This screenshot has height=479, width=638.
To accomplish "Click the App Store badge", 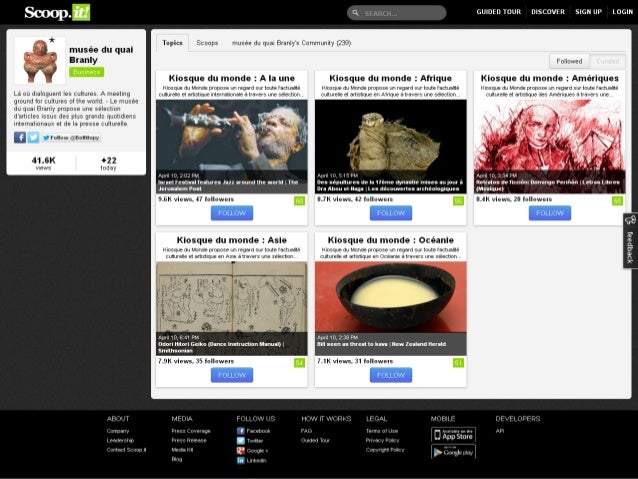I will coord(453,435).
